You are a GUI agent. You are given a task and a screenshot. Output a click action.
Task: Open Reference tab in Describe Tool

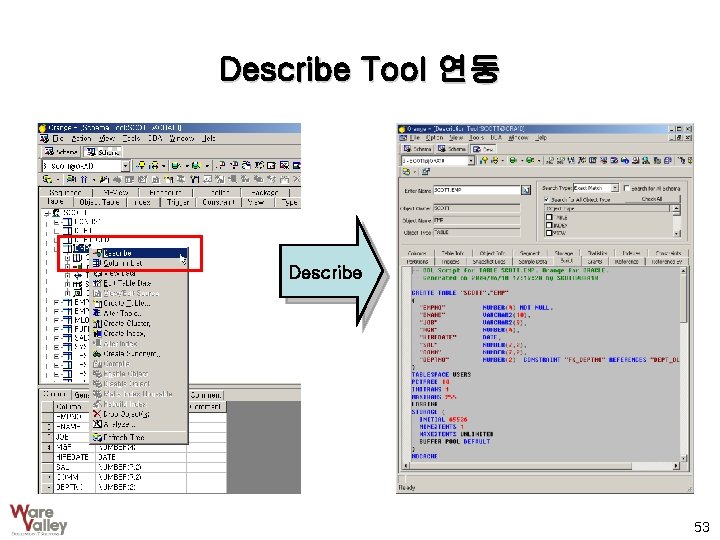(x=626, y=261)
